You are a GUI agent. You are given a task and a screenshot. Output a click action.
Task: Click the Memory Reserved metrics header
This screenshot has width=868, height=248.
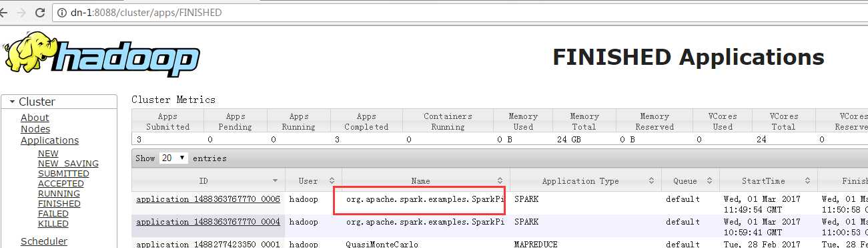[655, 121]
